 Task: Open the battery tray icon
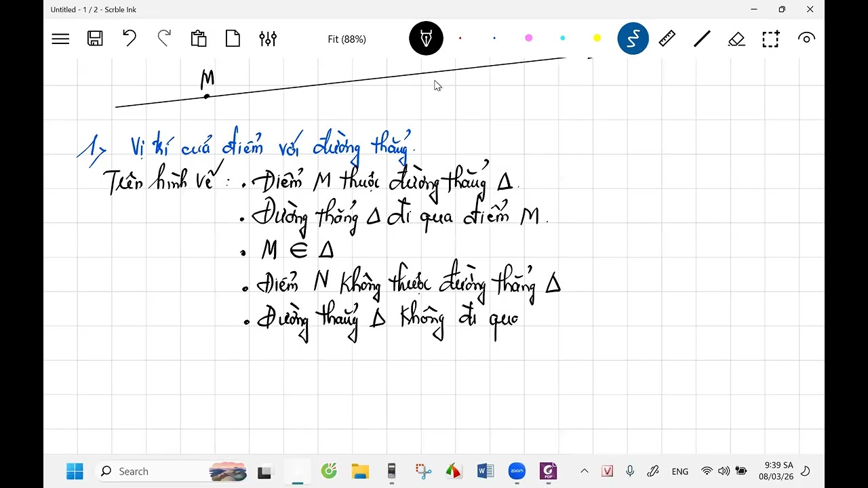(x=741, y=471)
